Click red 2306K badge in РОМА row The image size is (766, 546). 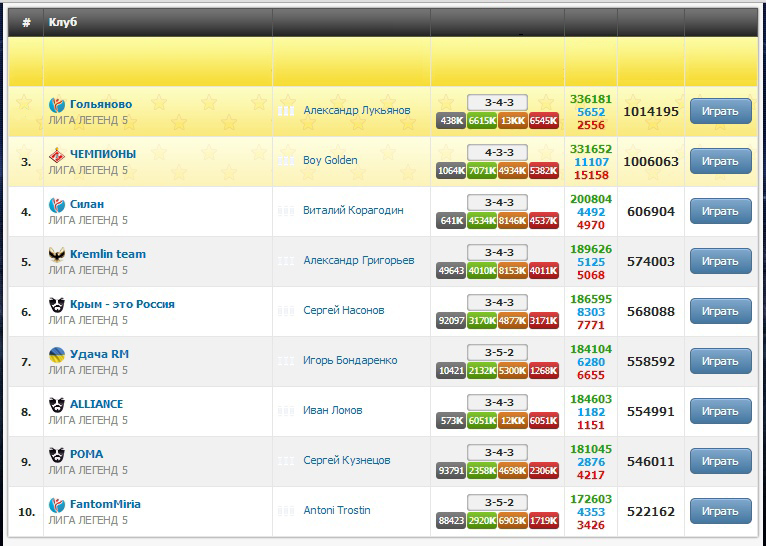click(544, 471)
